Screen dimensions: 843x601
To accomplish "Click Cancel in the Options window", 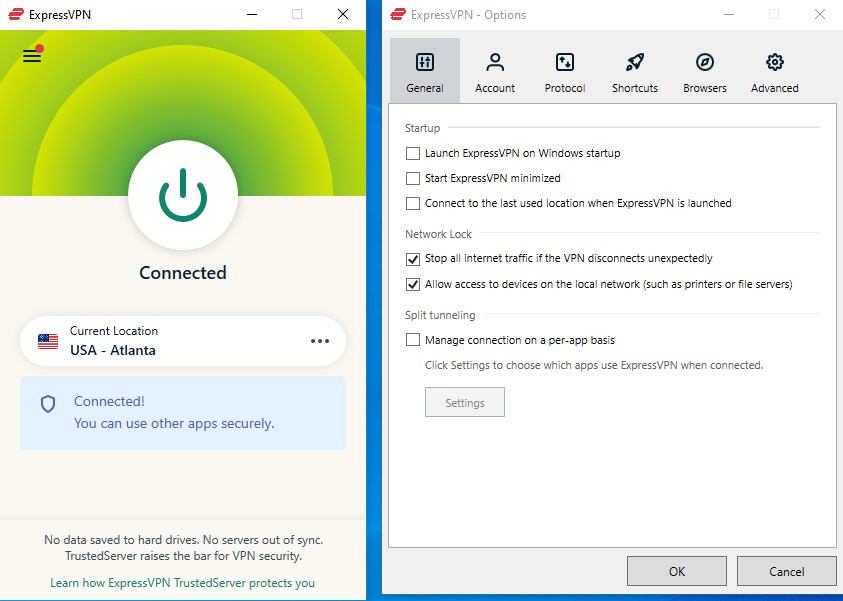I will 787,571.
